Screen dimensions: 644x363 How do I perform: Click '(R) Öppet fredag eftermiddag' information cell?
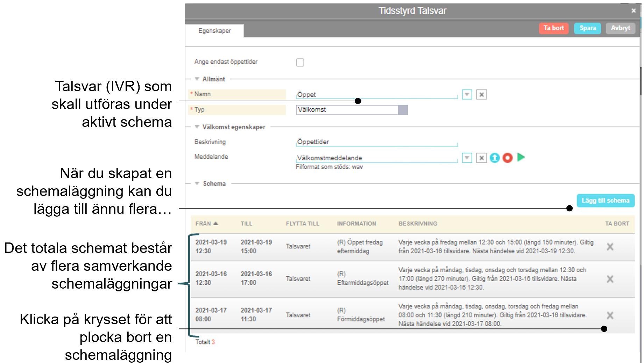[360, 247]
